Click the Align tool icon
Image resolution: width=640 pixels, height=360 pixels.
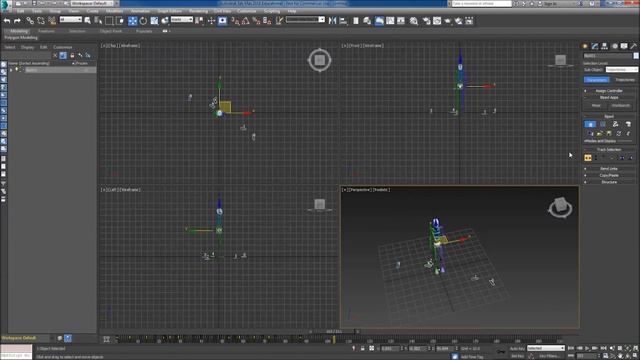[x=343, y=21]
